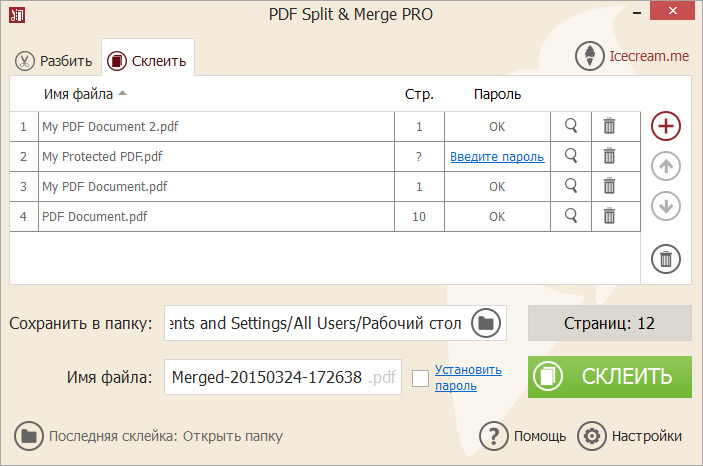Click the Пароль column header

[497, 94]
